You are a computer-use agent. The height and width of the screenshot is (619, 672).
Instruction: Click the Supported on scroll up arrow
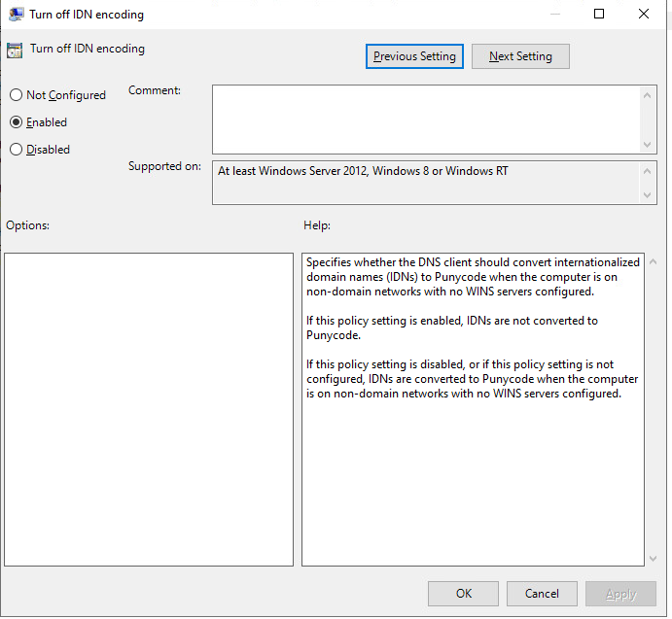pos(649,170)
